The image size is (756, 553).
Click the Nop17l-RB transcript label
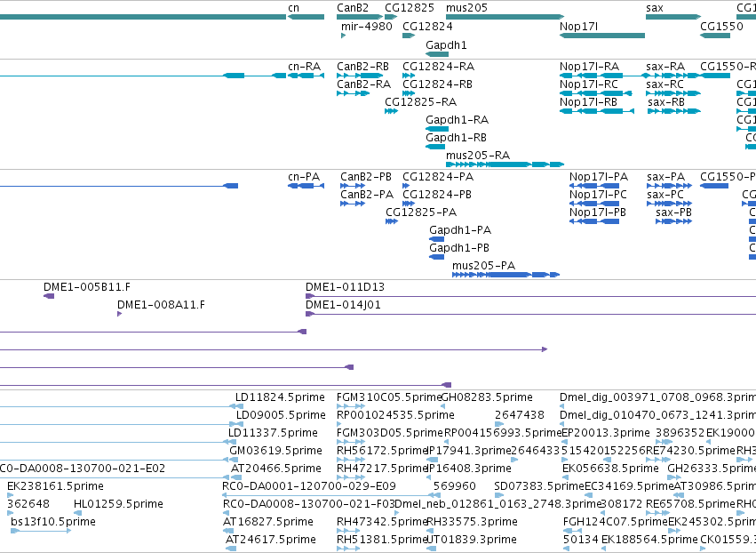(x=588, y=102)
